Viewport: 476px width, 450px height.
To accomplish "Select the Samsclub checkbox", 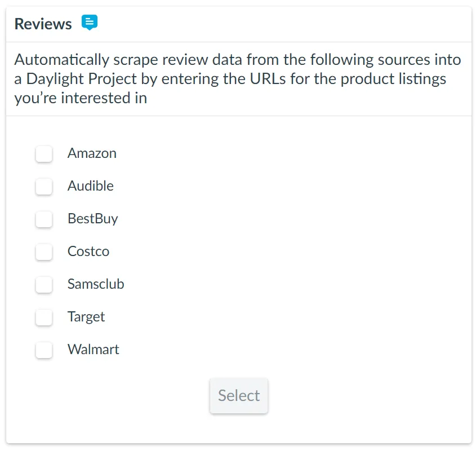I will [44, 284].
